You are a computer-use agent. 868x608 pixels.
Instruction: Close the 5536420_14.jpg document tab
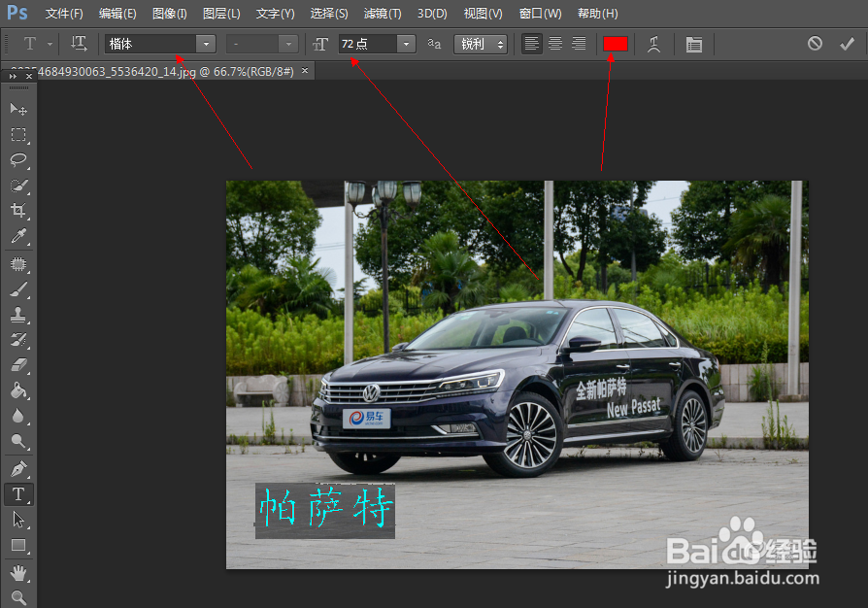tap(305, 71)
